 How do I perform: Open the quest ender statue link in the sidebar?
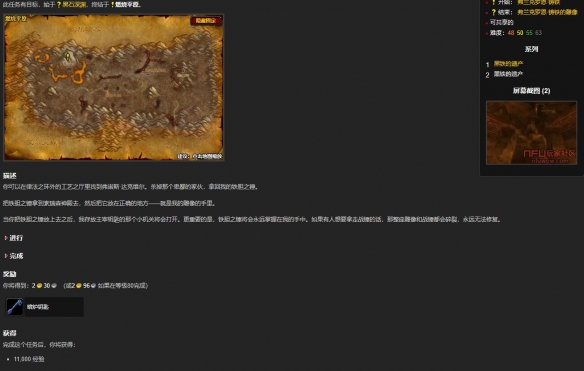tap(547, 12)
